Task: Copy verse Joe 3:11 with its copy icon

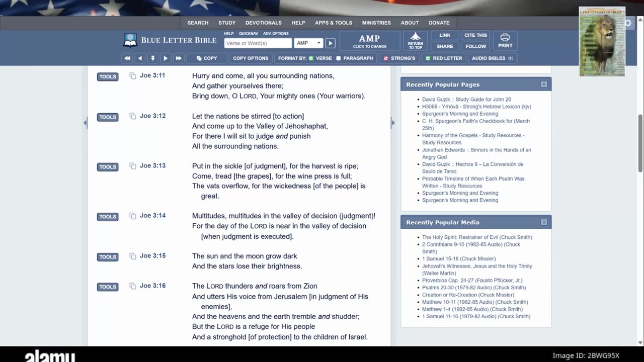Action: (133, 76)
